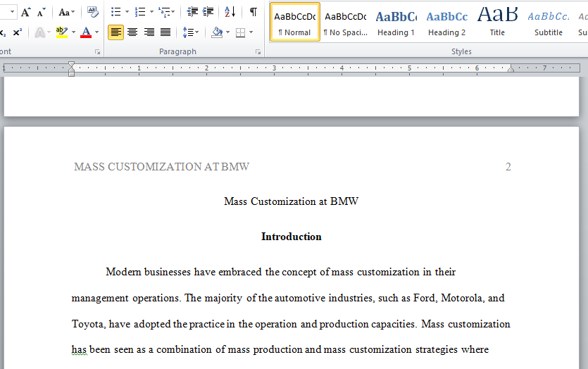Toggle Center alignment
This screenshot has height=369, width=588.
coord(132,32)
